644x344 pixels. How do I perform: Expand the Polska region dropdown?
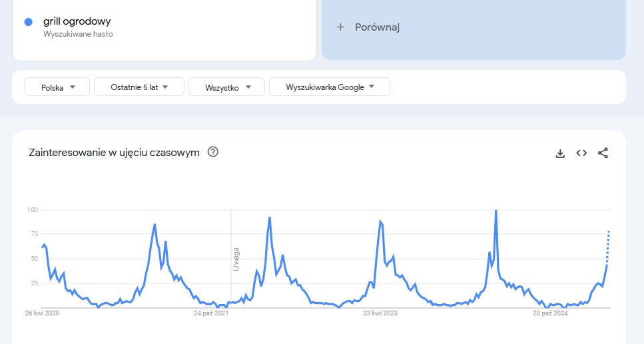pos(57,87)
